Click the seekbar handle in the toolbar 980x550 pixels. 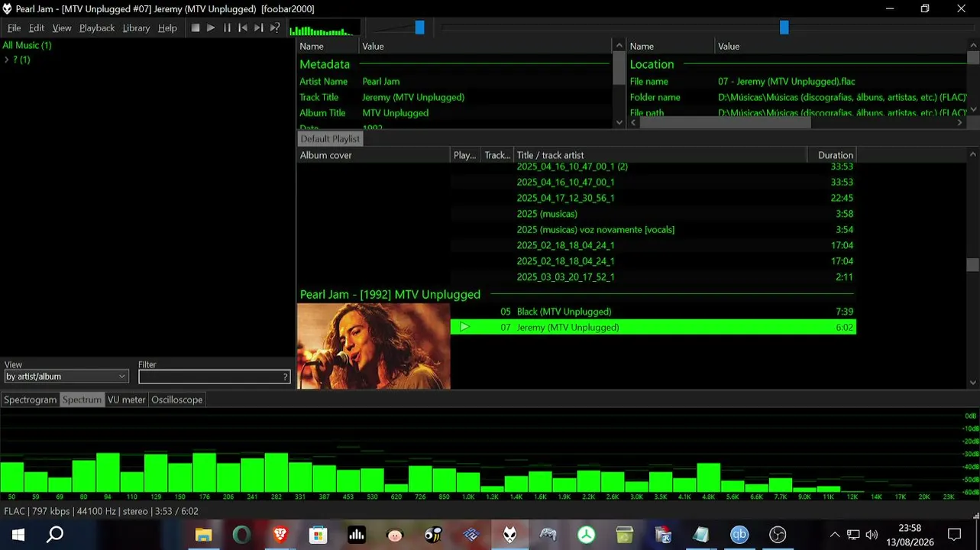pos(784,27)
